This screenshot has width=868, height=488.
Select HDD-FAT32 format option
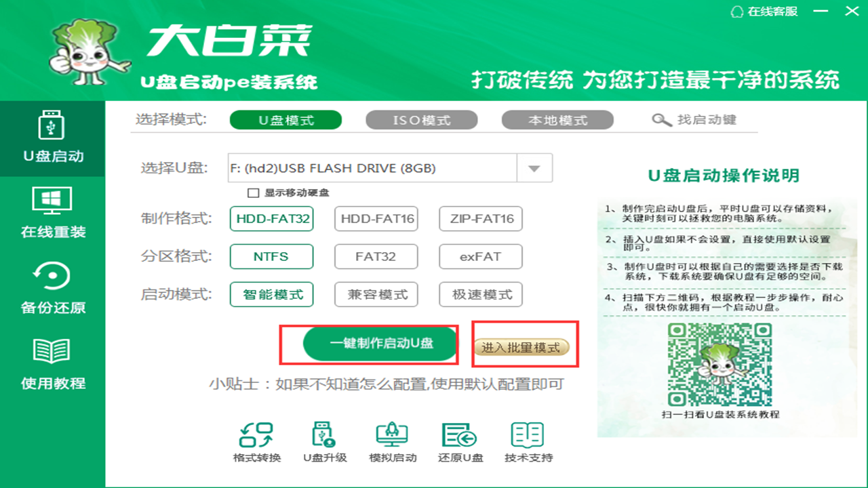point(271,219)
